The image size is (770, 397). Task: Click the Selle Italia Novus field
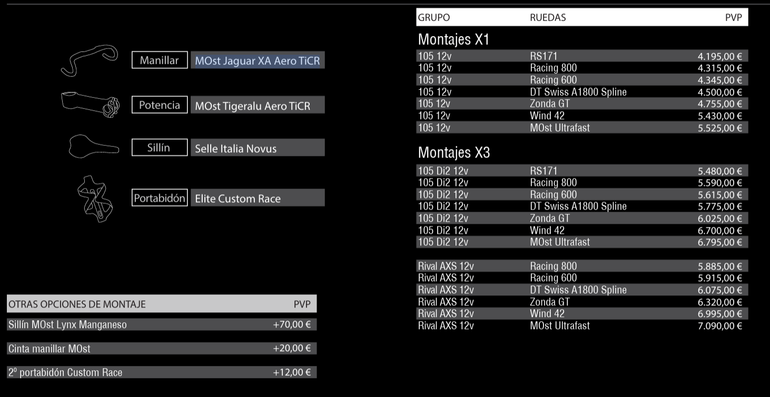coord(257,148)
